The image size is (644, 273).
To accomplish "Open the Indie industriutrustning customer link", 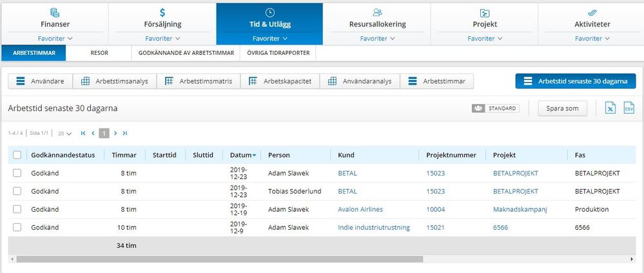I will (x=374, y=227).
